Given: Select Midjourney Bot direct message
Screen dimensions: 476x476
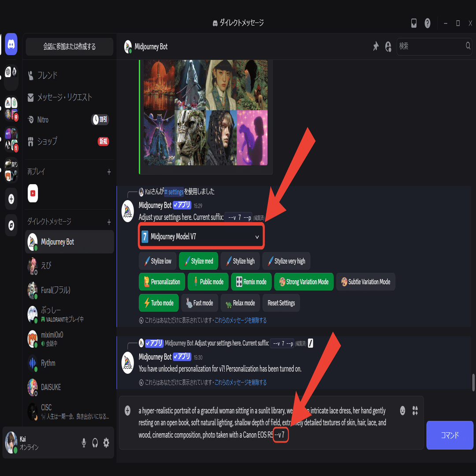Looking at the screenshot, I should [x=70, y=242].
